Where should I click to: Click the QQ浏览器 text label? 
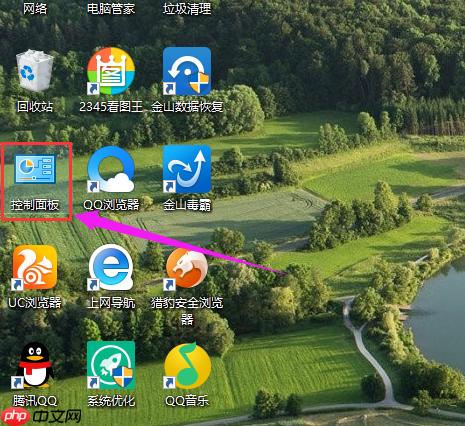point(111,205)
